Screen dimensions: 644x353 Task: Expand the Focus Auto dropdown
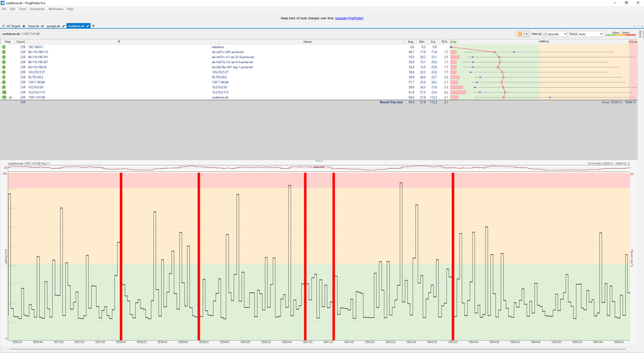(590, 34)
